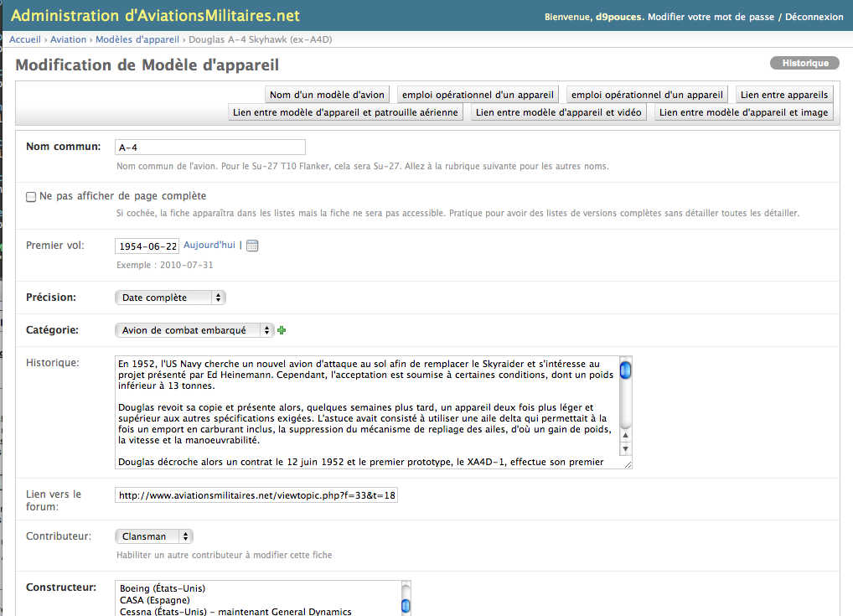Click the forum link input field
This screenshot has height=616, width=853.
[x=256, y=495]
